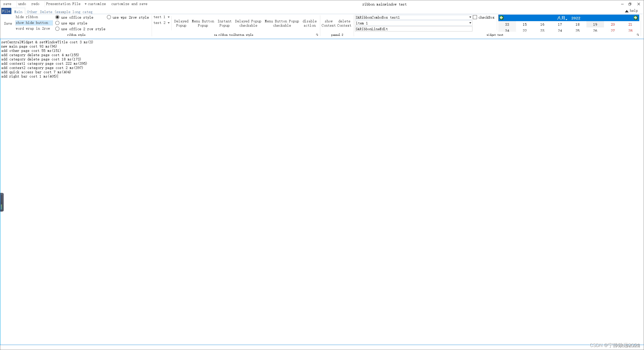This screenshot has width=644, height=350.
Task: Open Delayed Popup menu button
Action: pos(181,23)
